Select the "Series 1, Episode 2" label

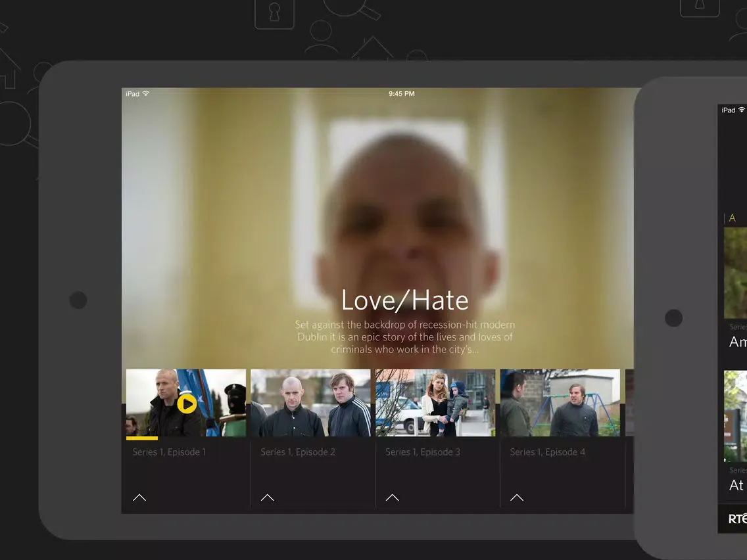pos(298,452)
